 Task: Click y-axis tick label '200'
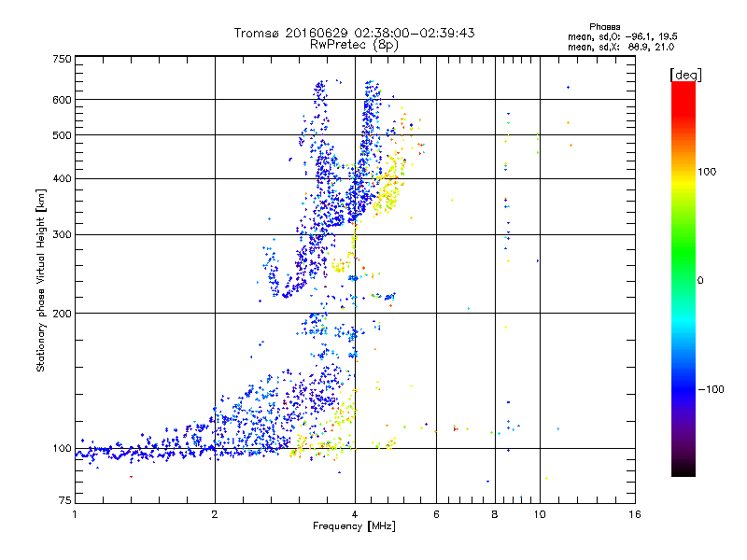pos(62,314)
